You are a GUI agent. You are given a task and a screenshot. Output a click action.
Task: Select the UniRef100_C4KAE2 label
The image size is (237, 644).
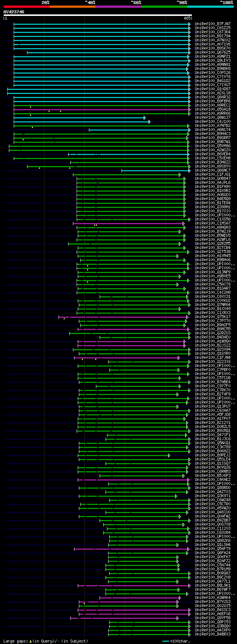pos(213,479)
